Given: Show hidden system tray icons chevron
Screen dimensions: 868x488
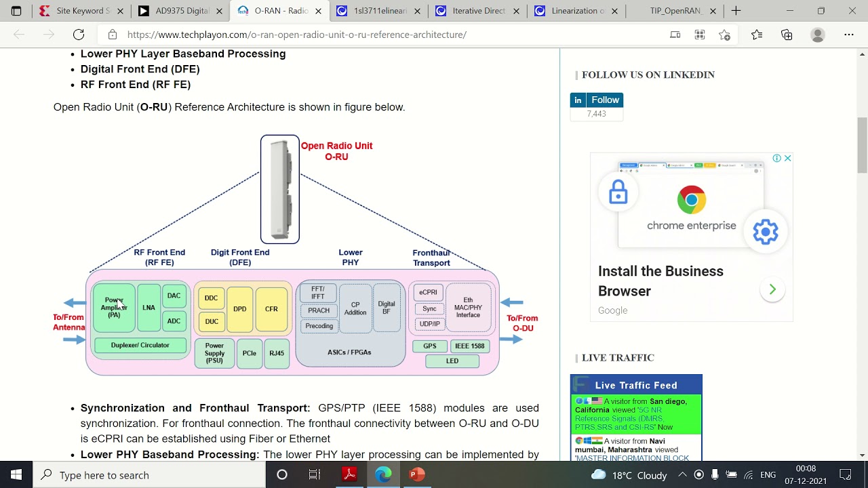Looking at the screenshot, I should coord(682,474).
